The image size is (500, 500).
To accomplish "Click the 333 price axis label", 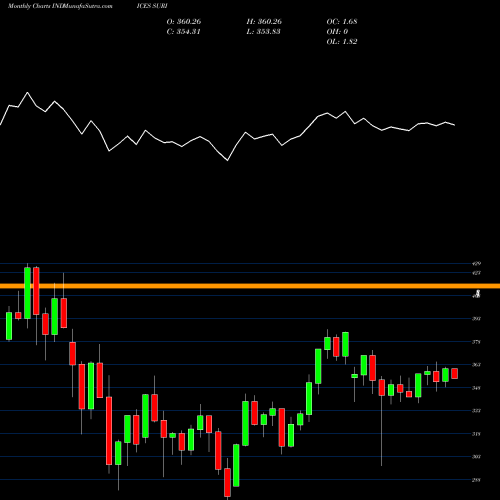I will pos(476,411).
